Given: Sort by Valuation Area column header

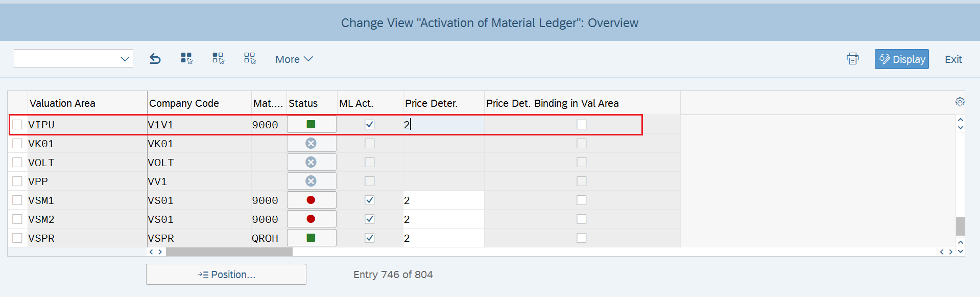Looking at the screenshot, I should point(62,103).
